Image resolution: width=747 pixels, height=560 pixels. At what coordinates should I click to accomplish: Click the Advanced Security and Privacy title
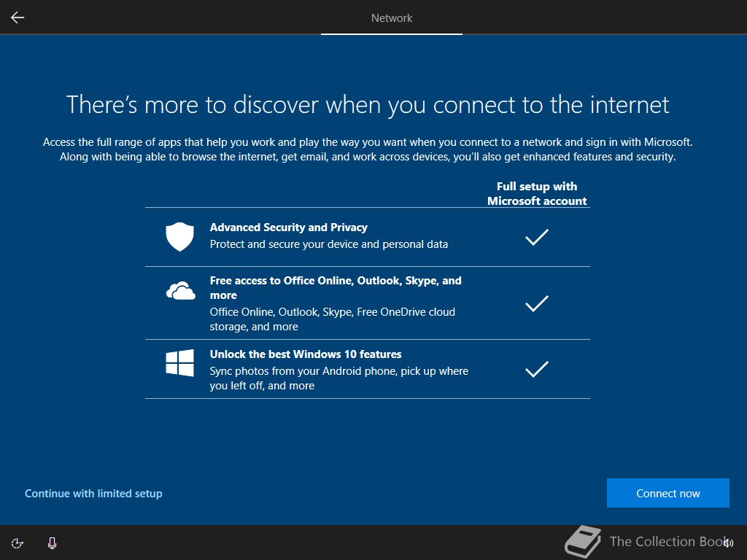coord(289,227)
